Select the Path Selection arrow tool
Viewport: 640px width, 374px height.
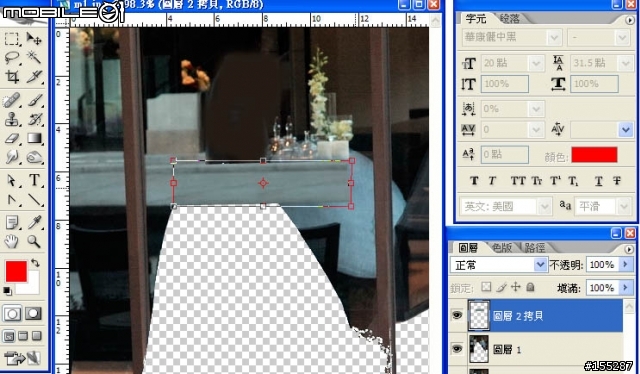[x=12, y=180]
